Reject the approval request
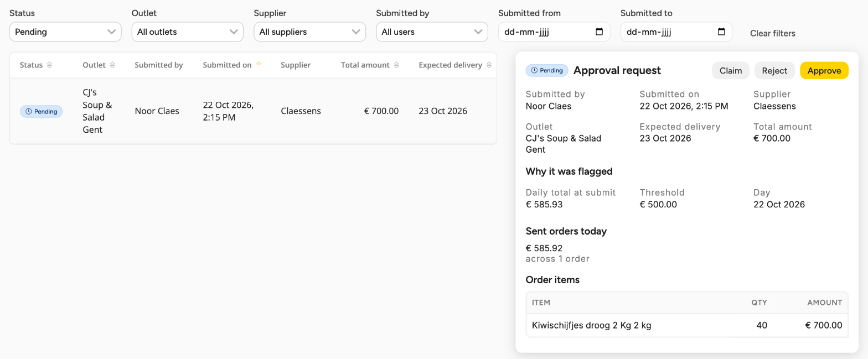868x359 pixels. pos(774,70)
